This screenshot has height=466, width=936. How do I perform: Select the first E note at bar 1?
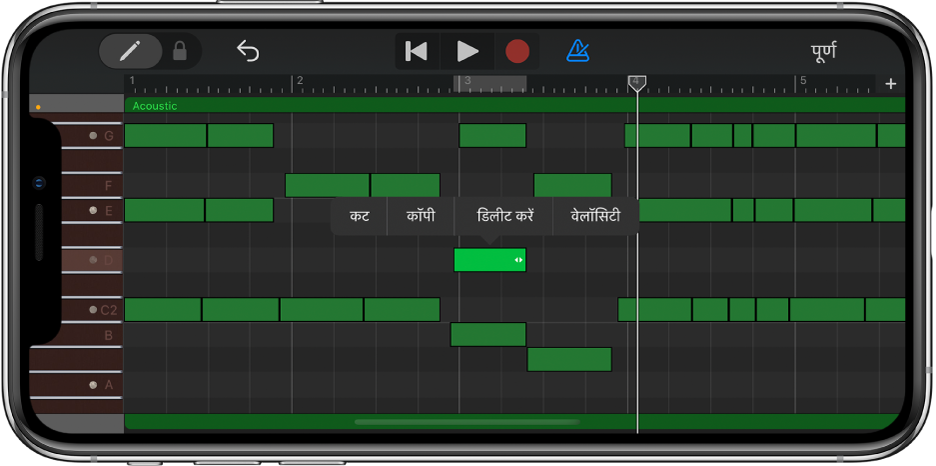click(164, 210)
